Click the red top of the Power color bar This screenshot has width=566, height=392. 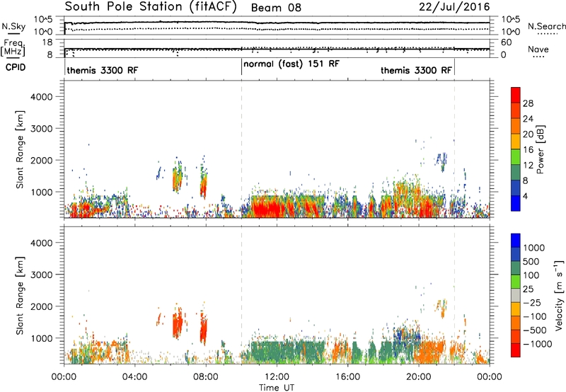516,95
